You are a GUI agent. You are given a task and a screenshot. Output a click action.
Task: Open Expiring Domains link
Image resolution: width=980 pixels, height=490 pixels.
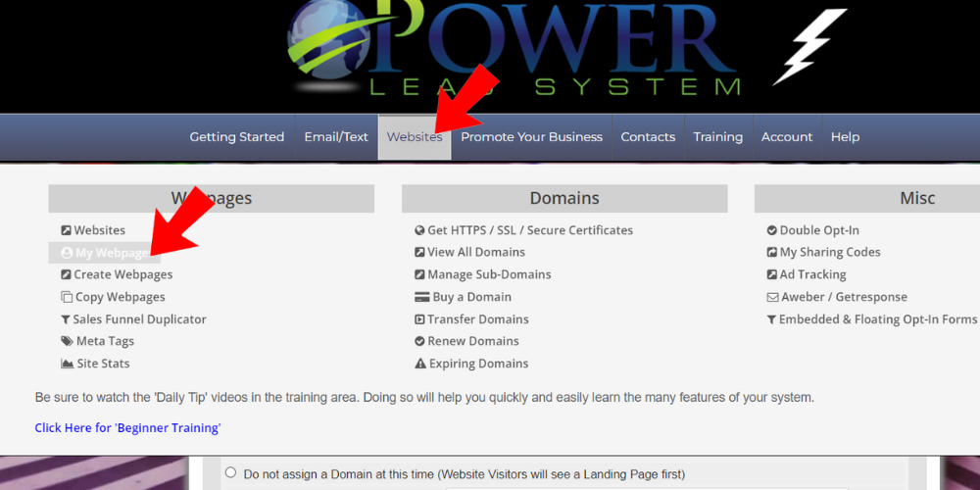[479, 364]
